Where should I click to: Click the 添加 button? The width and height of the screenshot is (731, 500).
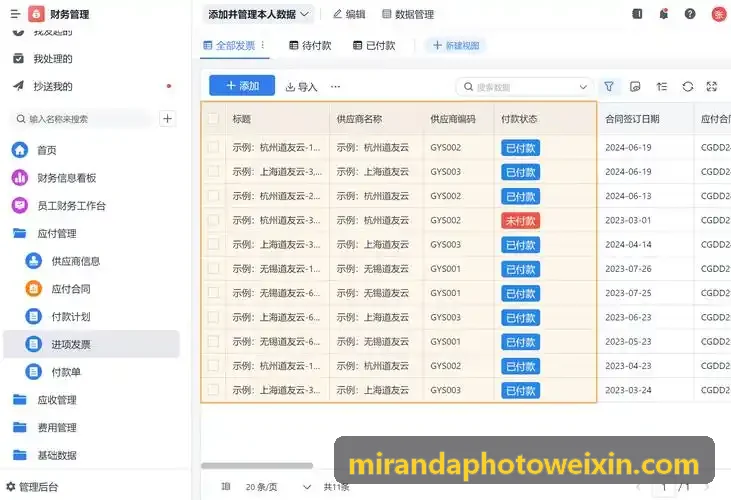(242, 86)
